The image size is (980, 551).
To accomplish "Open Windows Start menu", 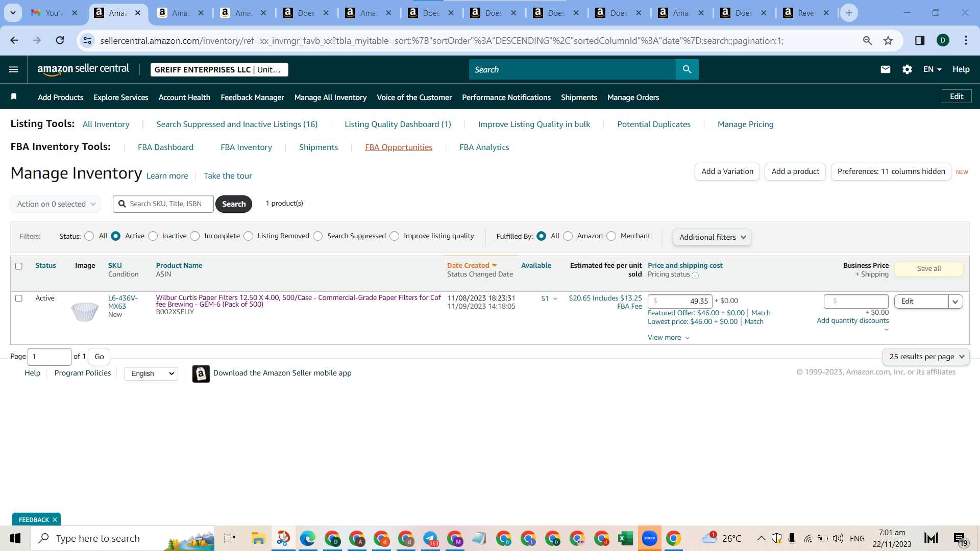I will click(15, 538).
